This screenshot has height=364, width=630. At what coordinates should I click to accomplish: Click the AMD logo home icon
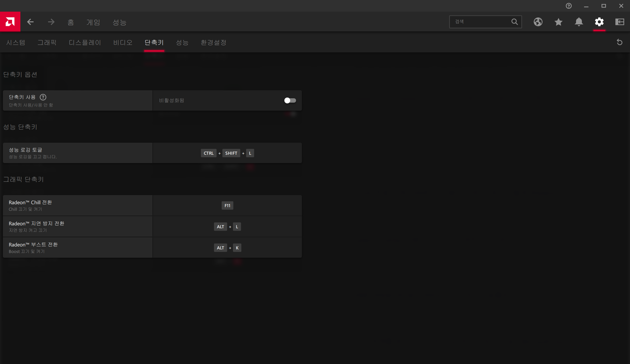tap(10, 22)
